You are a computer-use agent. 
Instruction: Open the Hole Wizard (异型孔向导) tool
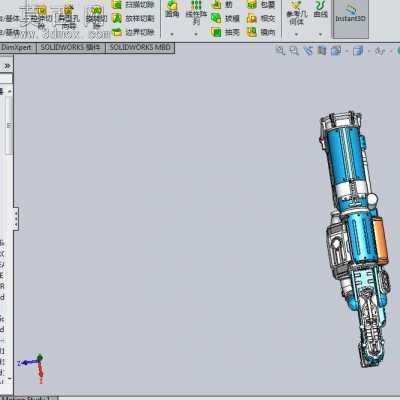[x=69, y=17]
